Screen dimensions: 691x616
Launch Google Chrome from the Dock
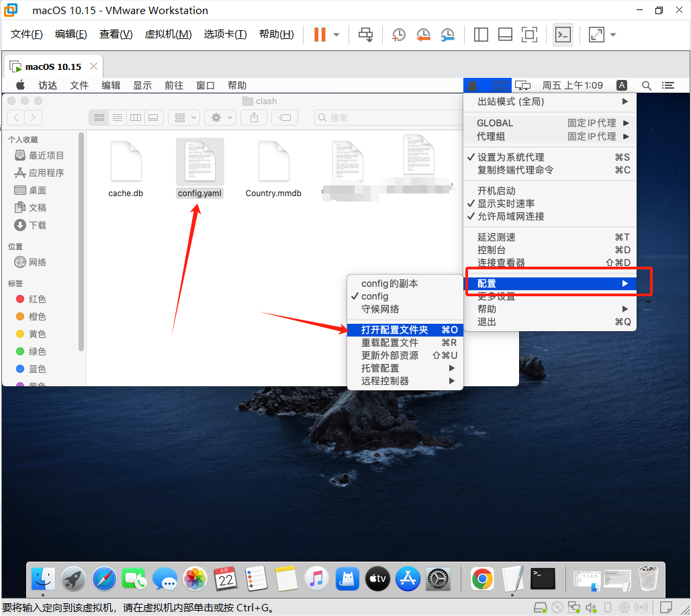481,578
